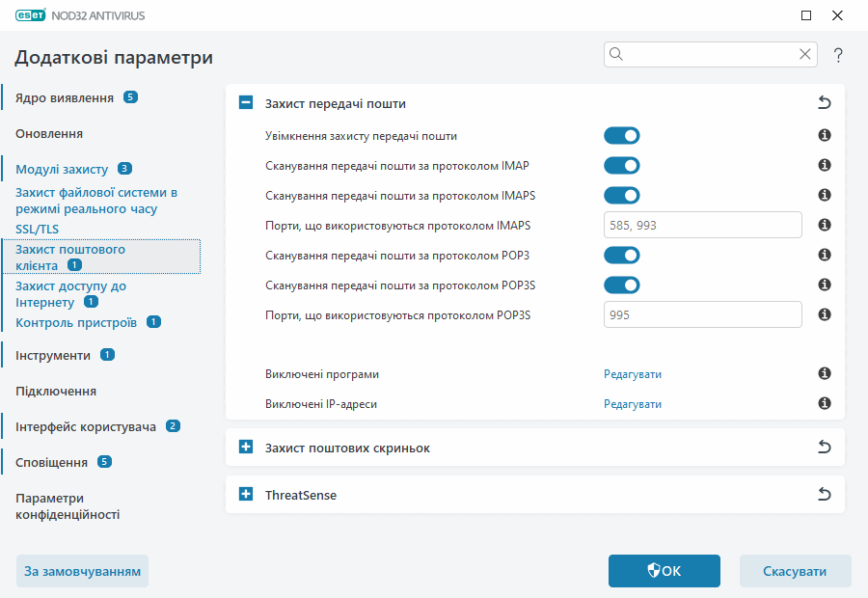Open help via the question mark icon
The width and height of the screenshot is (868, 598).
pos(837,54)
